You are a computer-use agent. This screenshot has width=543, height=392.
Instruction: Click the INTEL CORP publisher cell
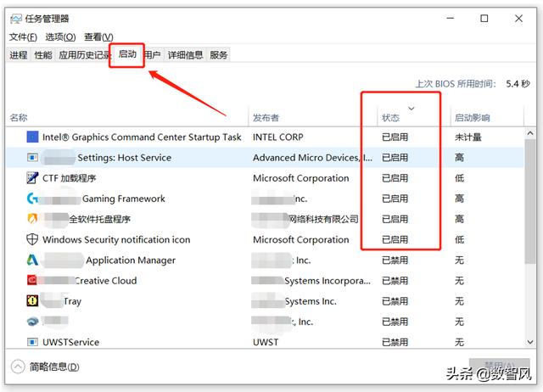pyautogui.click(x=277, y=137)
